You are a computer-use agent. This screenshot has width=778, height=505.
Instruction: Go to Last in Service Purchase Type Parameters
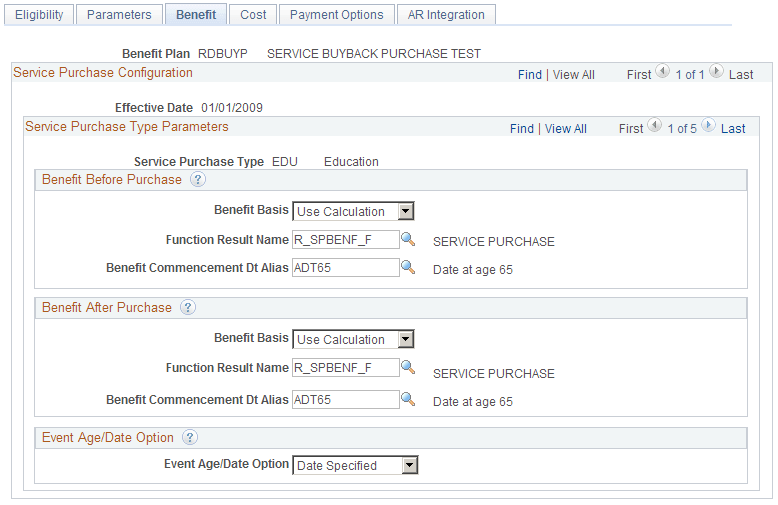[733, 129]
